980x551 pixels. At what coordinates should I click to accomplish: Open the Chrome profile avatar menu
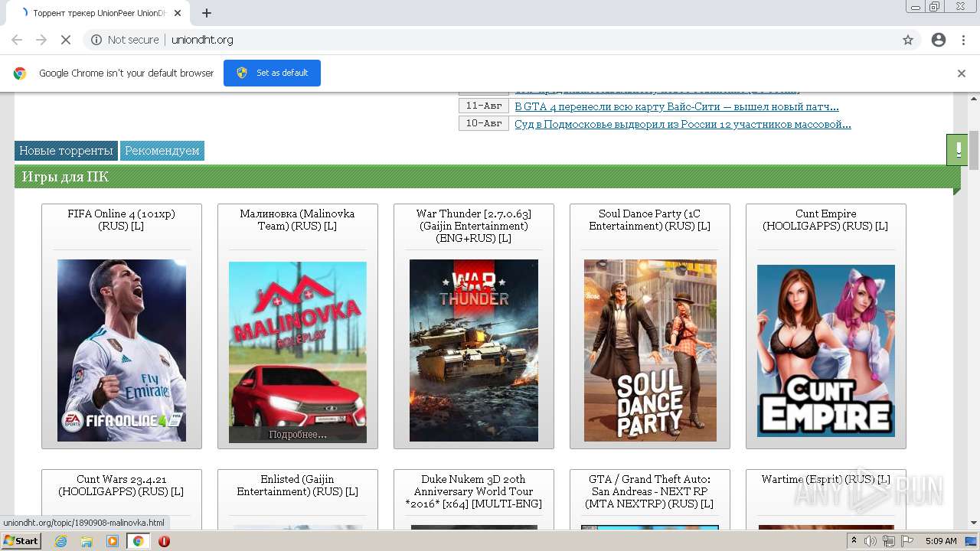coord(939,40)
